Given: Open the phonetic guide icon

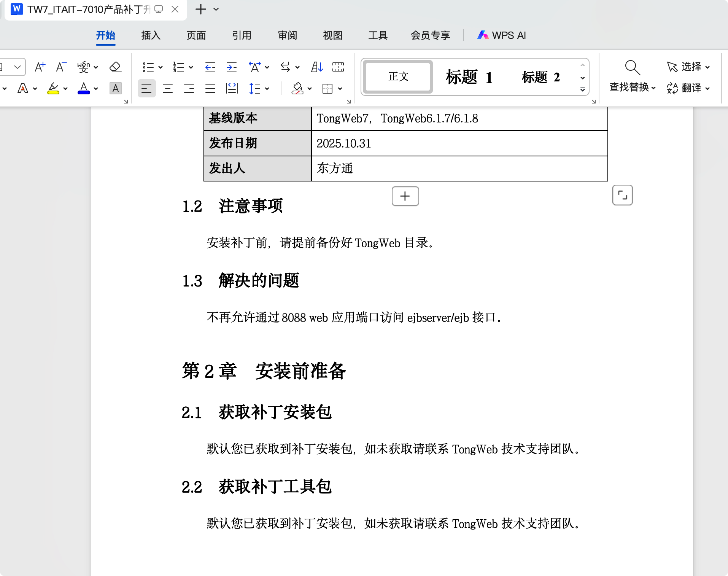Looking at the screenshot, I should coord(83,67).
